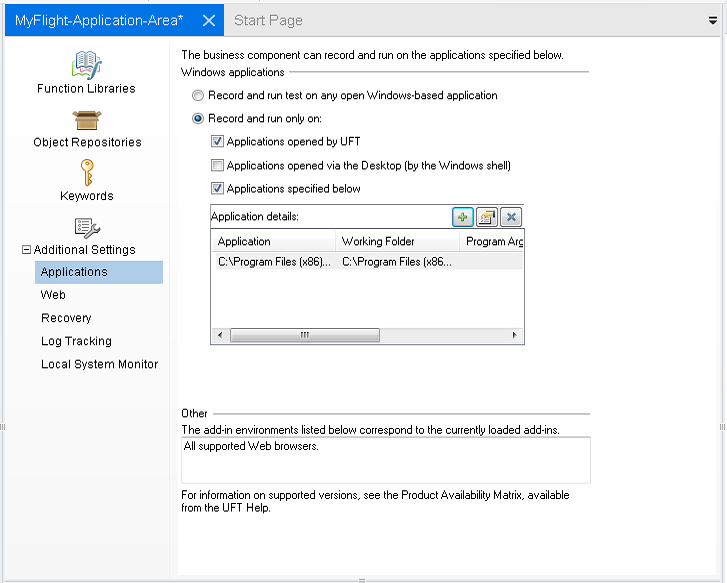Image resolution: width=727 pixels, height=583 pixels.
Task: Close the MyFlight-Application-Area tab
Action: coord(208,20)
